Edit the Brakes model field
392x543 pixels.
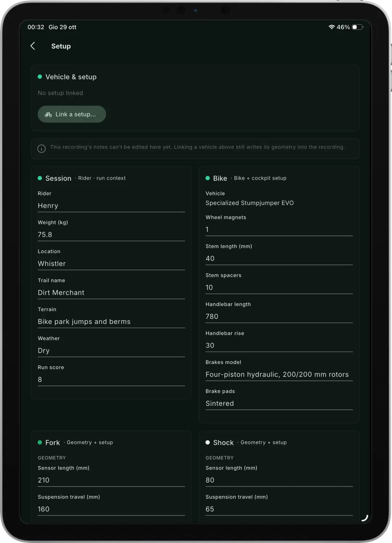(x=279, y=375)
